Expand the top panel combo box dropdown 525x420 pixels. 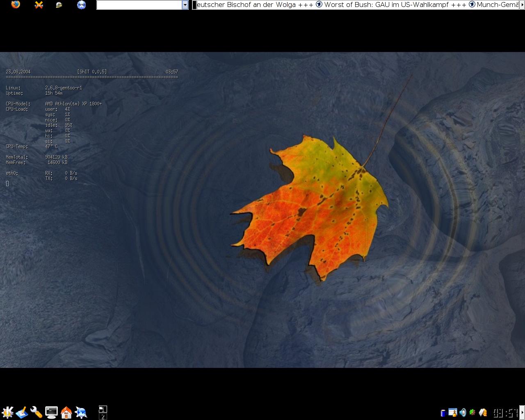click(x=185, y=5)
